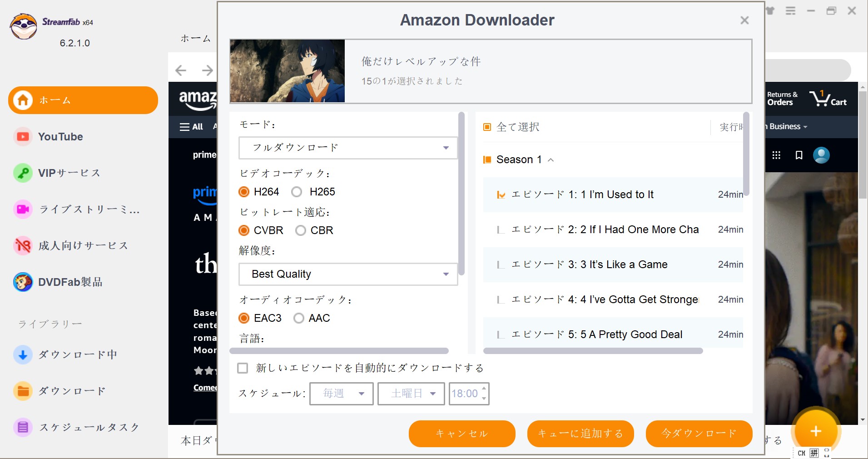
Task: Click browser forward arrow
Action: 207,70
